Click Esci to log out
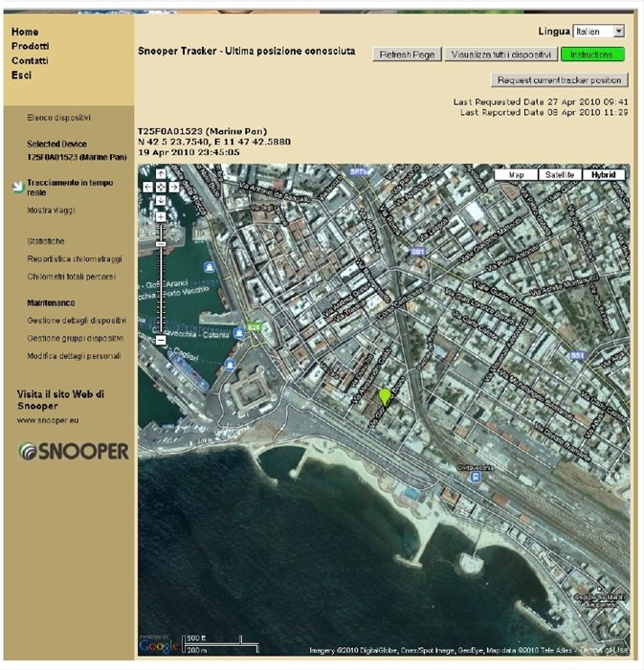The width and height of the screenshot is (644, 670). pos(21,76)
